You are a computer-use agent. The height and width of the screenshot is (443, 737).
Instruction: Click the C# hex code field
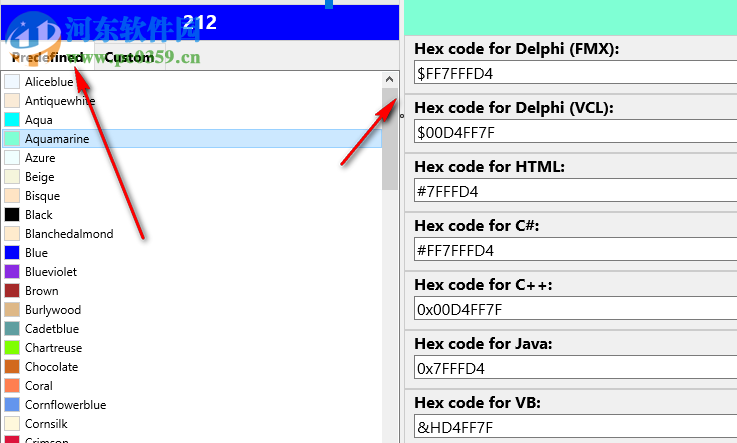click(x=575, y=250)
